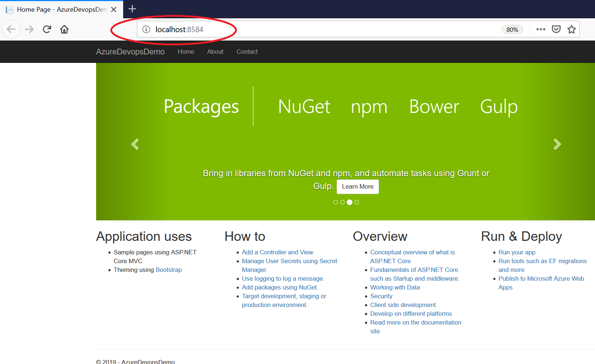This screenshot has width=595, height=364.
Task: Click the 80% zoom level indicator
Action: click(x=512, y=30)
